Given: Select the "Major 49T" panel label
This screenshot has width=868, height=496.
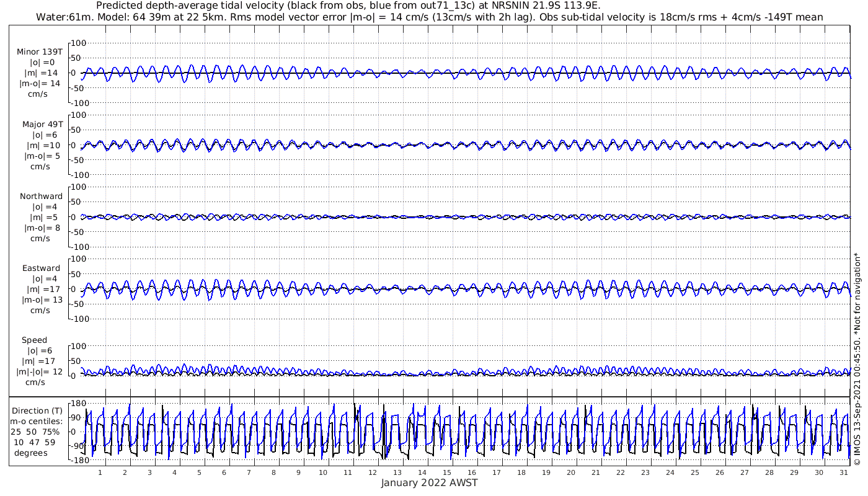Looking at the screenshot, I should point(42,124).
